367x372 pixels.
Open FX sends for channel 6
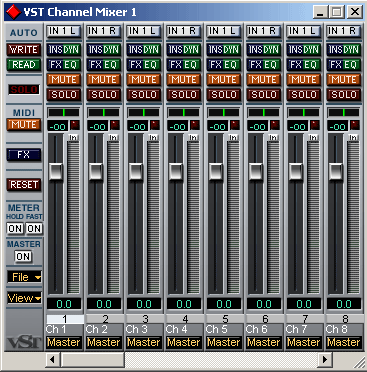(x=255, y=65)
